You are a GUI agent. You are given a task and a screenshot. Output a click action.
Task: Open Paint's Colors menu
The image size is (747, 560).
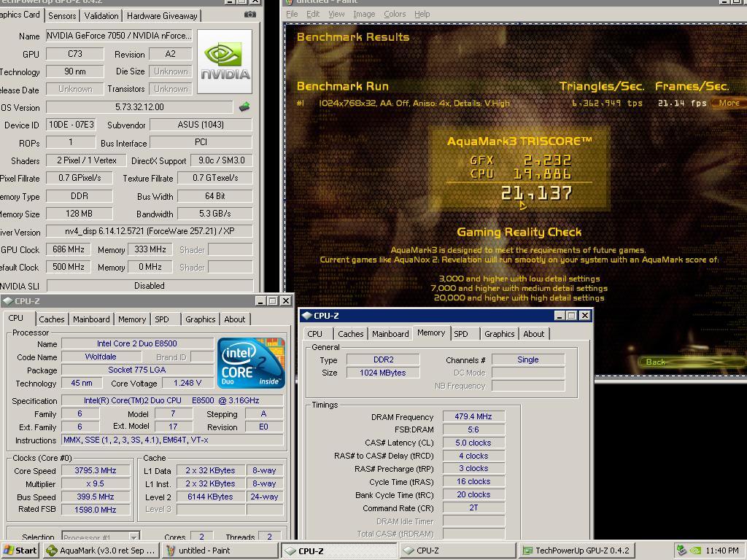pyautogui.click(x=395, y=14)
